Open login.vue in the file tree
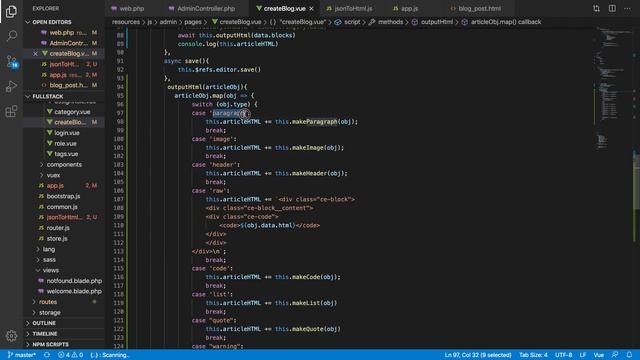 point(67,133)
